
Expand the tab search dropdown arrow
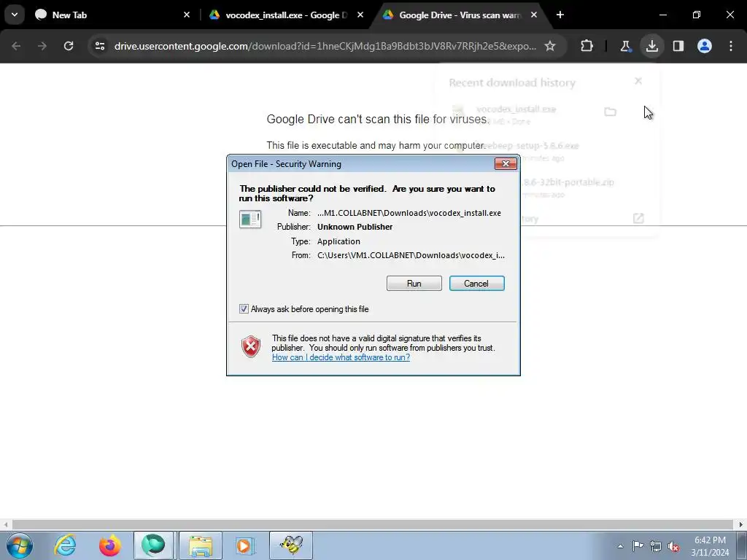click(15, 15)
